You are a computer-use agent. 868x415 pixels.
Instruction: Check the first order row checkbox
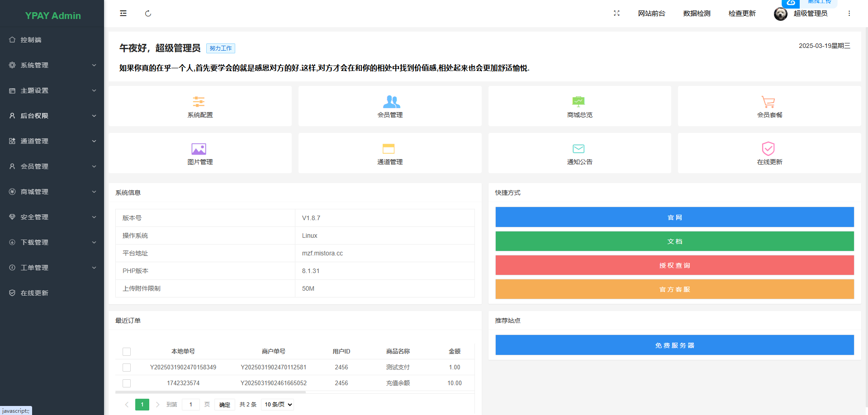pos(127,367)
